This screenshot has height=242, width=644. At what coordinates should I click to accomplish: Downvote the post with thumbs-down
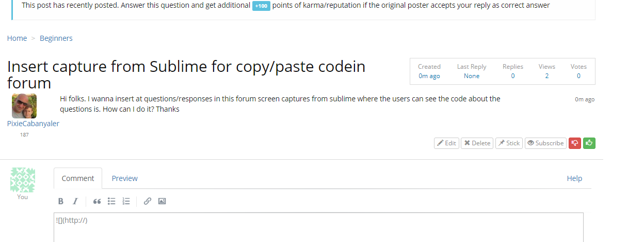575,143
